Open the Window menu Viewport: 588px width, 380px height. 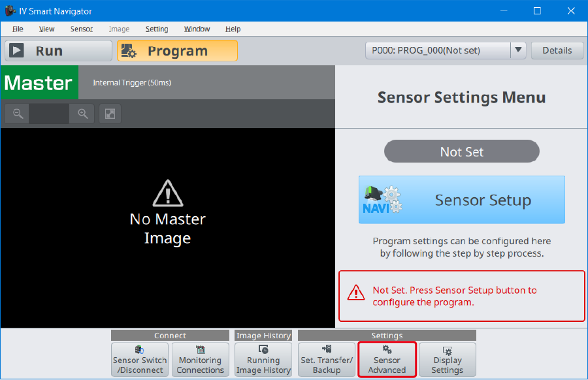pos(197,29)
